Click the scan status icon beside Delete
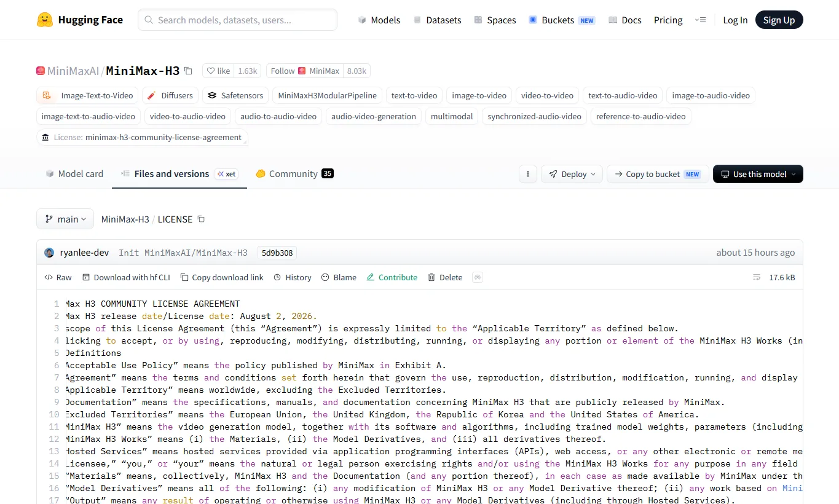839x504 pixels. pyautogui.click(x=478, y=277)
